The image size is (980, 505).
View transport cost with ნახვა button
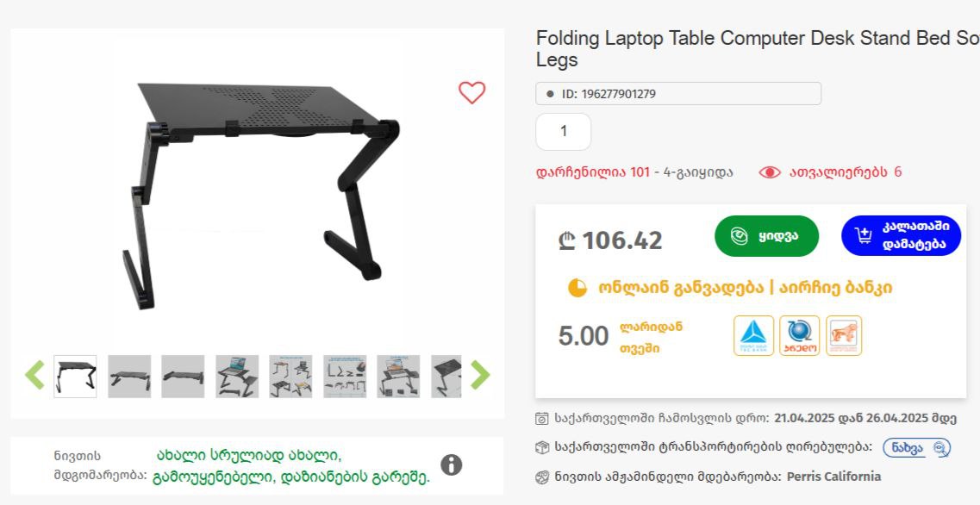(x=916, y=447)
